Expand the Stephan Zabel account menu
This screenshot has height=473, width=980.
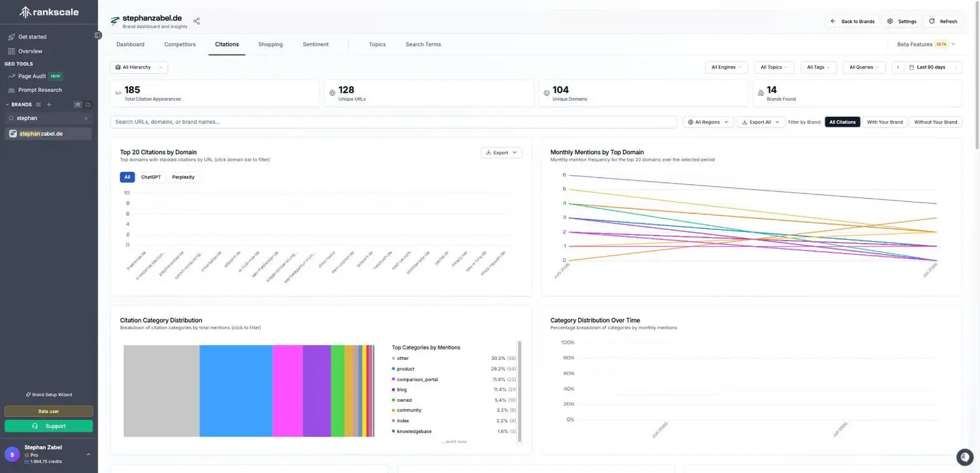click(88, 454)
